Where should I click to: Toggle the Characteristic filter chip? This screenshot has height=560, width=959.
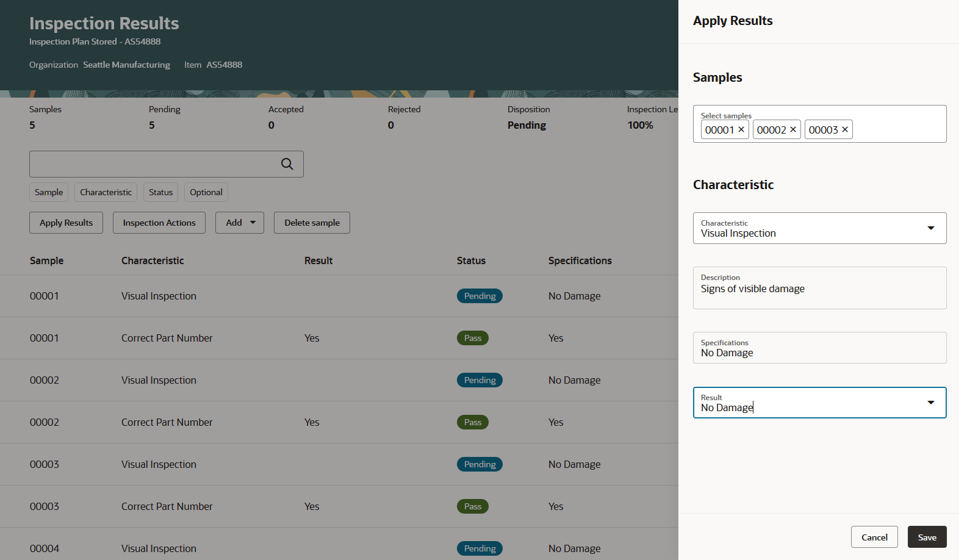point(106,192)
